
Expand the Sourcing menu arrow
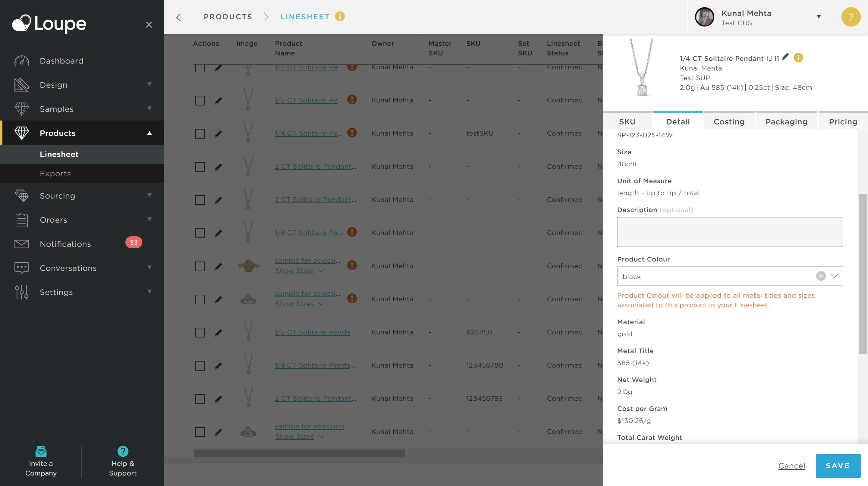click(x=149, y=195)
